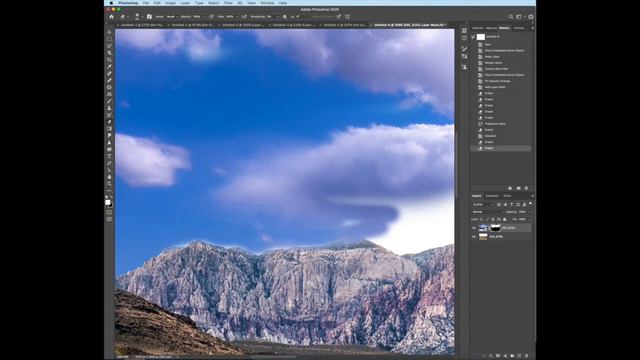The height and width of the screenshot is (360, 640).
Task: Click the highlighted last Eraser history state
Action: [501, 148]
